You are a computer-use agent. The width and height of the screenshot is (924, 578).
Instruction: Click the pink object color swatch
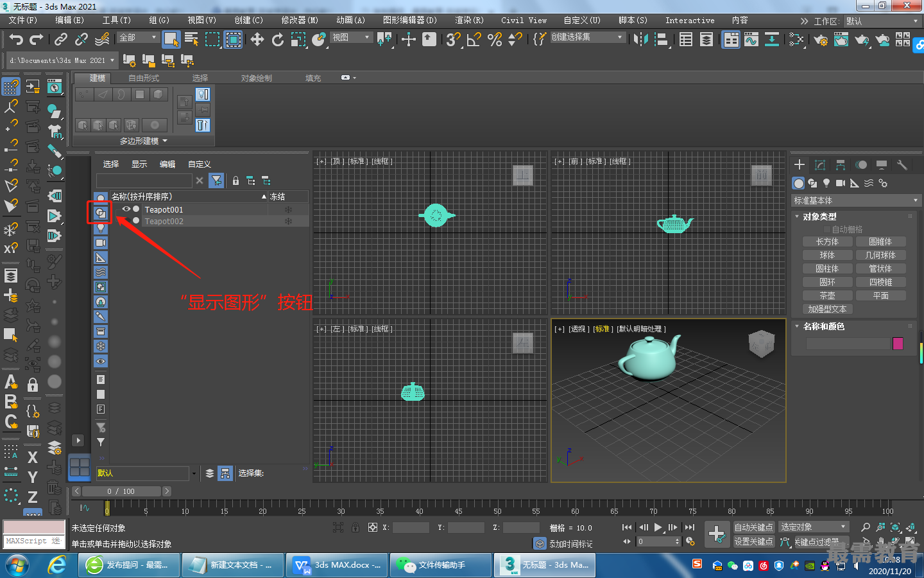click(x=898, y=344)
